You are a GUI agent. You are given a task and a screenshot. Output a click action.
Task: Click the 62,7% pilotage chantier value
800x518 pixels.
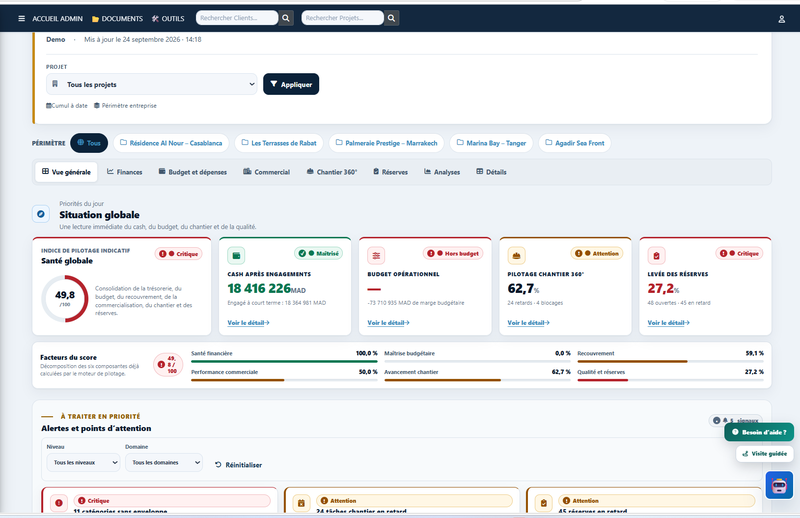(x=523, y=288)
